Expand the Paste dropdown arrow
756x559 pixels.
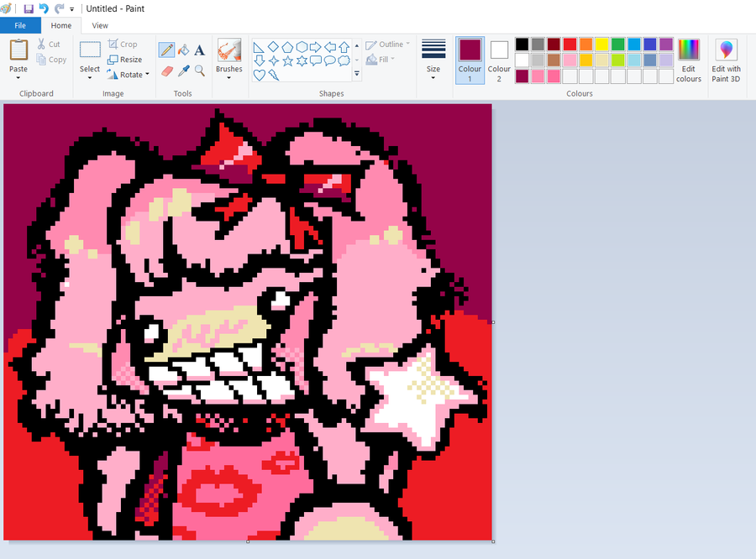click(x=18, y=77)
